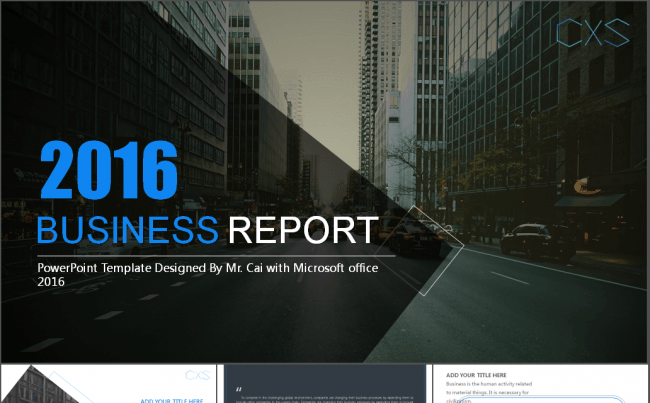The image size is (650, 403).
Task: Click the large blue 2016 heading
Action: pos(109,170)
